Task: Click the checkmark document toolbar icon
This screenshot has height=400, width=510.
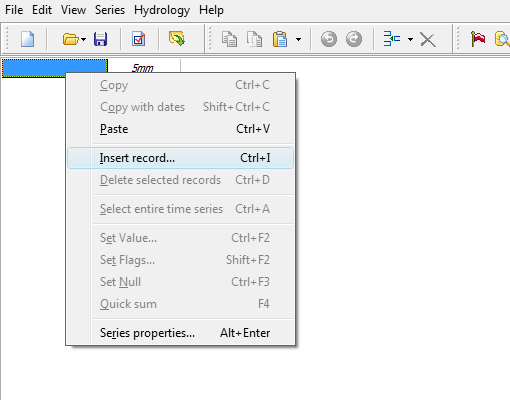Action: (138, 39)
